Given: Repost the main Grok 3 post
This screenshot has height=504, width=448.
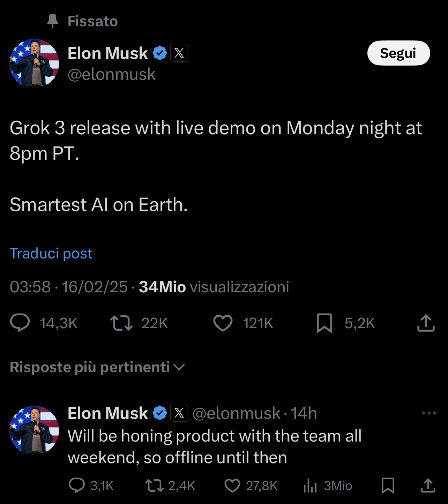Looking at the screenshot, I should pyautogui.click(x=121, y=323).
